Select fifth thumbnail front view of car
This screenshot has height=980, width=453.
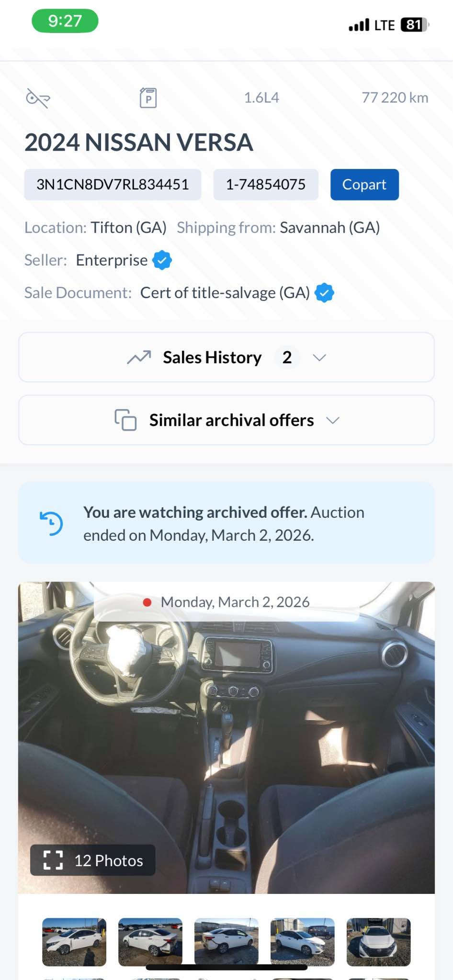pyautogui.click(x=379, y=942)
